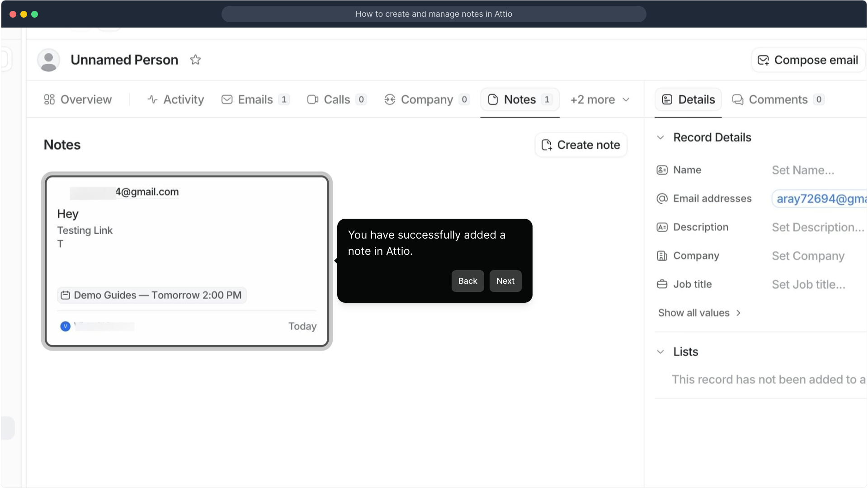Click the Details panel icon
This screenshot has width=868, height=488.
point(667,99)
